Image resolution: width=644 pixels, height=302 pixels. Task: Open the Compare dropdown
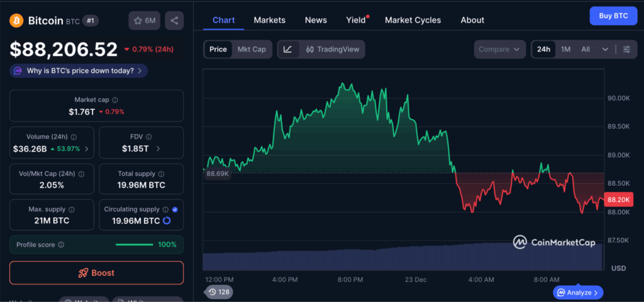tap(499, 49)
